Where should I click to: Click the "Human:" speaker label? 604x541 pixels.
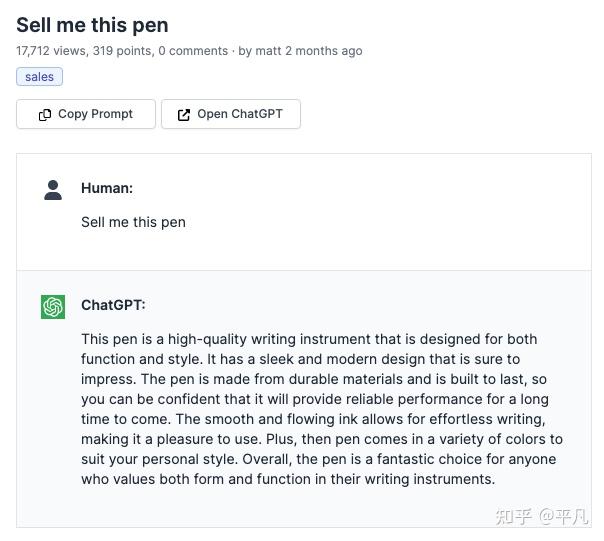point(107,188)
